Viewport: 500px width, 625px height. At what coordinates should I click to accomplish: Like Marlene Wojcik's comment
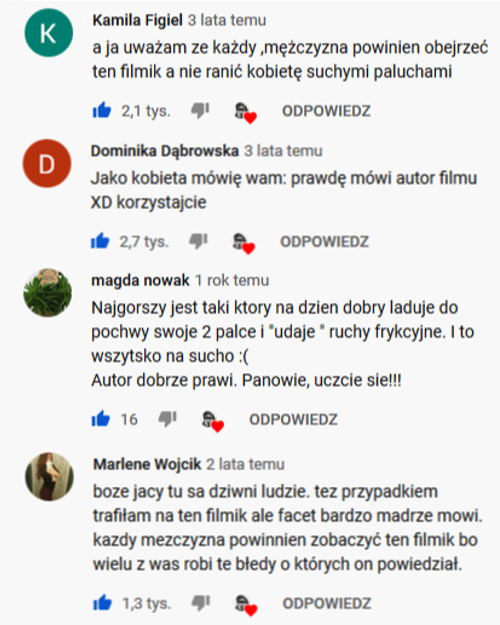pos(102,603)
